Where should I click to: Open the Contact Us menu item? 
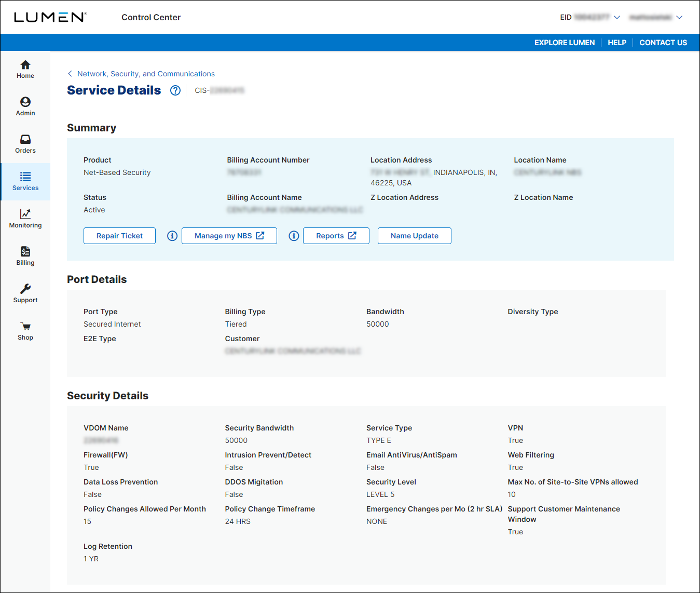pos(663,43)
